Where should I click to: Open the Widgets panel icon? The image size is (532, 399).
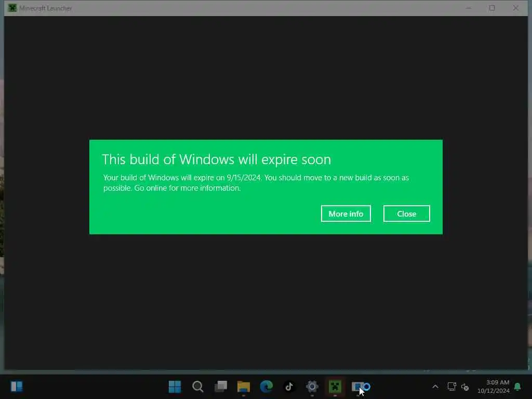click(x=16, y=387)
